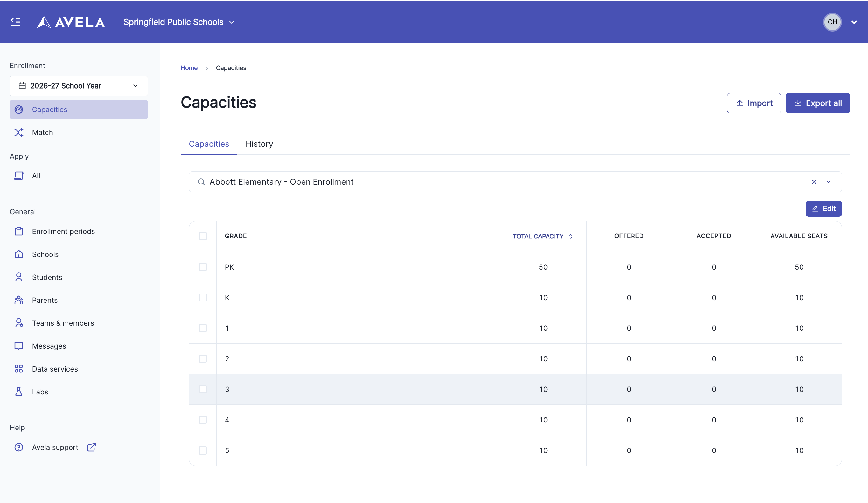Open the 2026-27 School Year dropdown
Screen dimensions: 868x503
tap(79, 86)
